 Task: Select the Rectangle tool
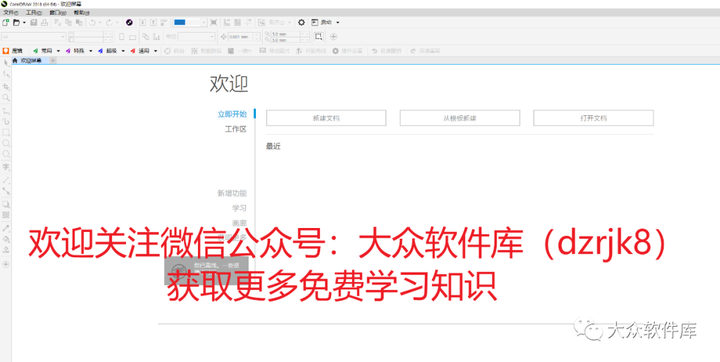[x=6, y=132]
